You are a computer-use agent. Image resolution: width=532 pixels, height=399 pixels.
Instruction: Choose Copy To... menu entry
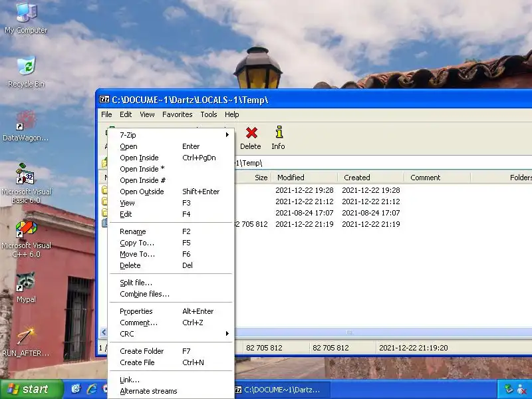tap(171, 243)
